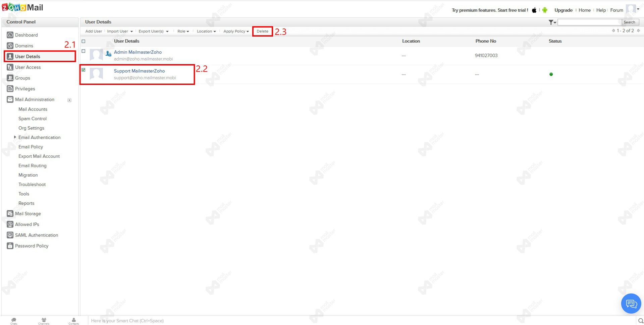Open the filter funnel dropdown
The image size is (644, 325).
click(x=552, y=22)
